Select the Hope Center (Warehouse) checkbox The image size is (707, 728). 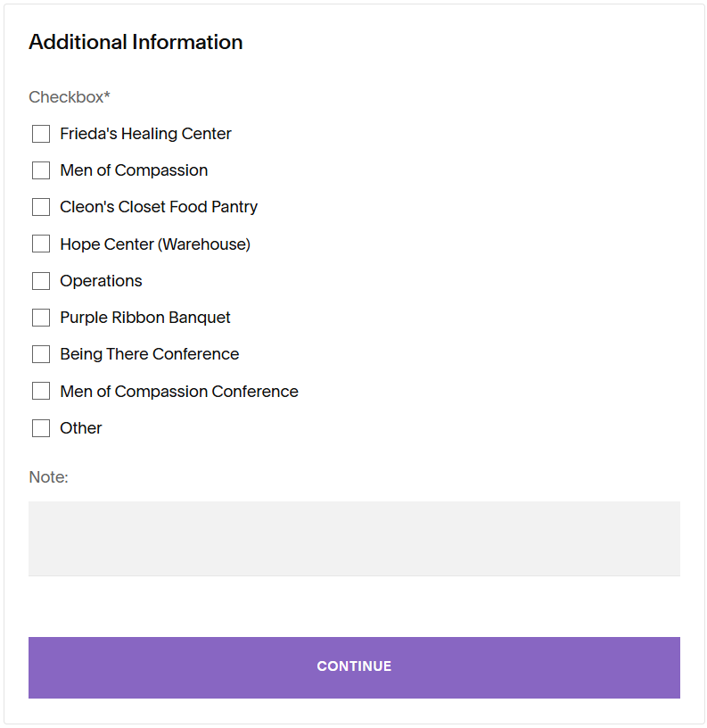(x=41, y=244)
